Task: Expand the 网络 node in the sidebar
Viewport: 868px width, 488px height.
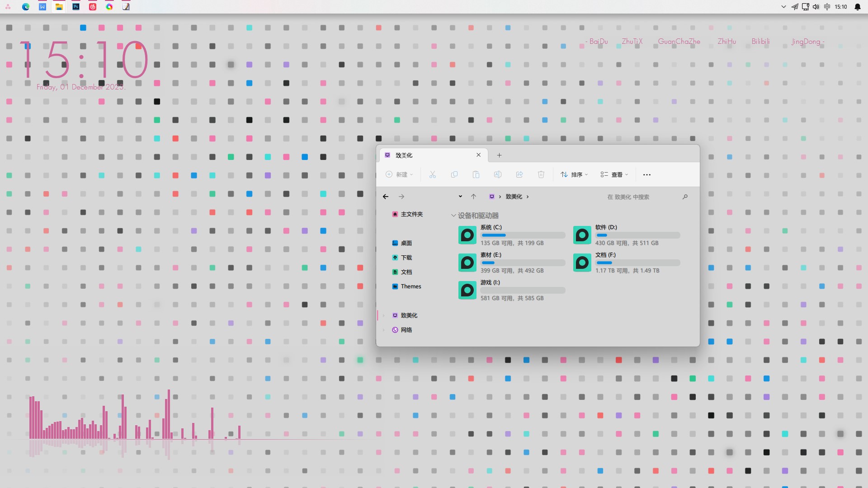Action: [385, 330]
